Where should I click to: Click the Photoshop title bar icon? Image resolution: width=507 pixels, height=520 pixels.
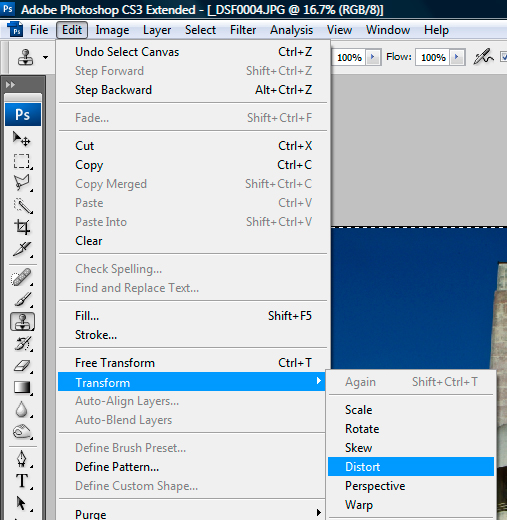coord(7,8)
